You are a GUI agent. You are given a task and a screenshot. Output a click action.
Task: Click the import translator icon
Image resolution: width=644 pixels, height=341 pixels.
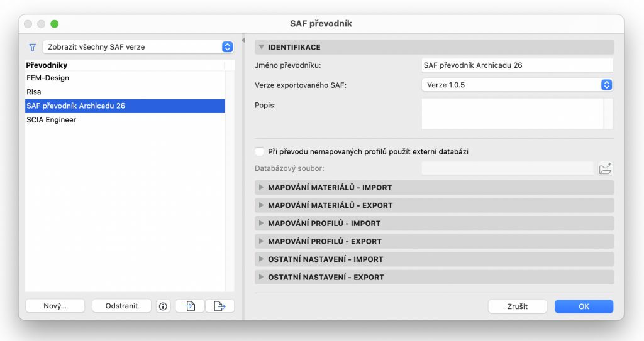190,306
